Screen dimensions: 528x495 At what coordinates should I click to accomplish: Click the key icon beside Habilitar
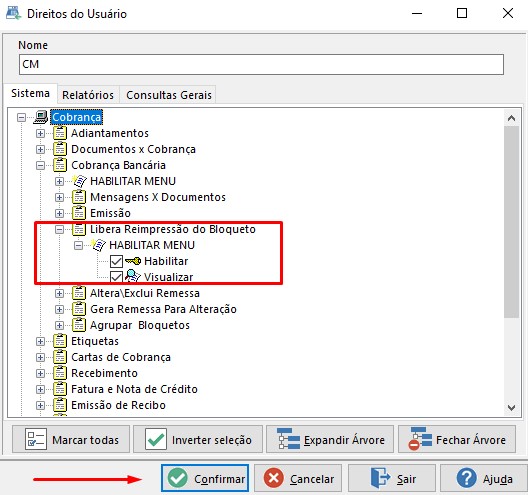[x=133, y=261]
